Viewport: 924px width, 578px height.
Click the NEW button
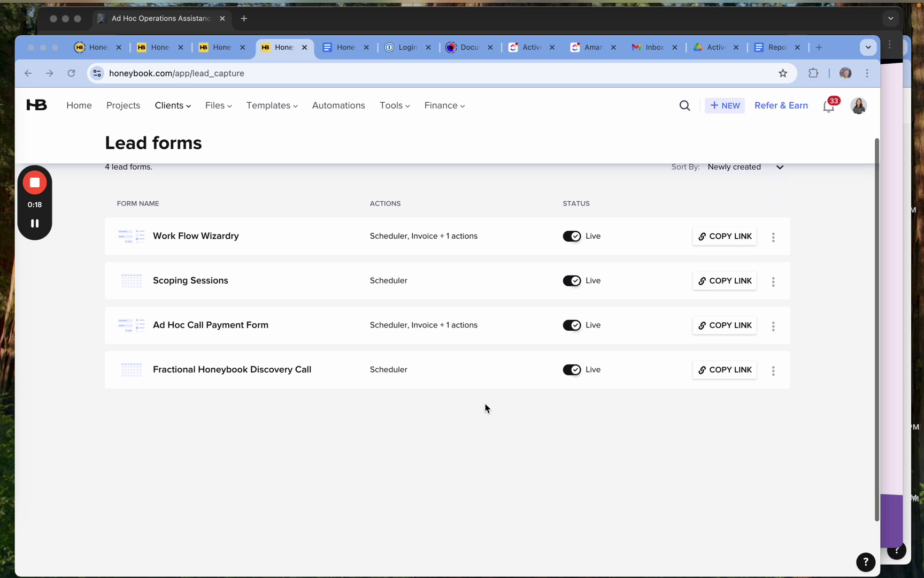coord(725,105)
